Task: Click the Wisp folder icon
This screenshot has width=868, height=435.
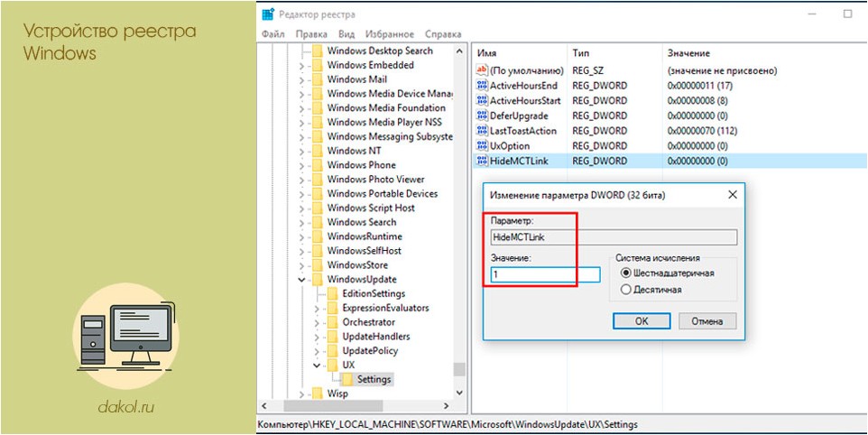Action: pos(318,394)
